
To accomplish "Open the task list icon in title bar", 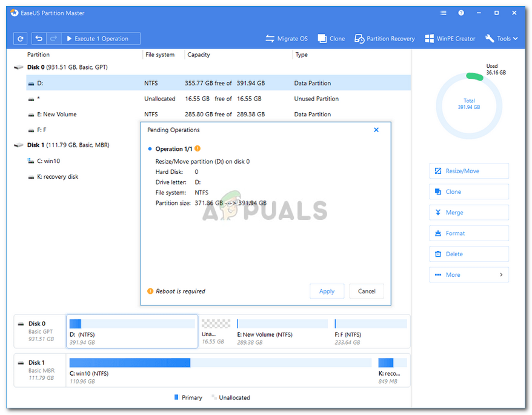I will point(444,13).
